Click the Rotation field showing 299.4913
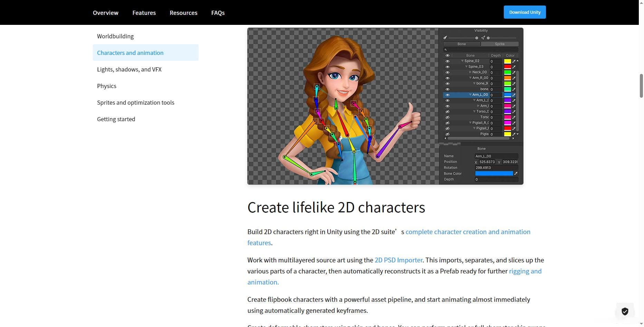The height and width of the screenshot is (327, 644). [x=496, y=167]
